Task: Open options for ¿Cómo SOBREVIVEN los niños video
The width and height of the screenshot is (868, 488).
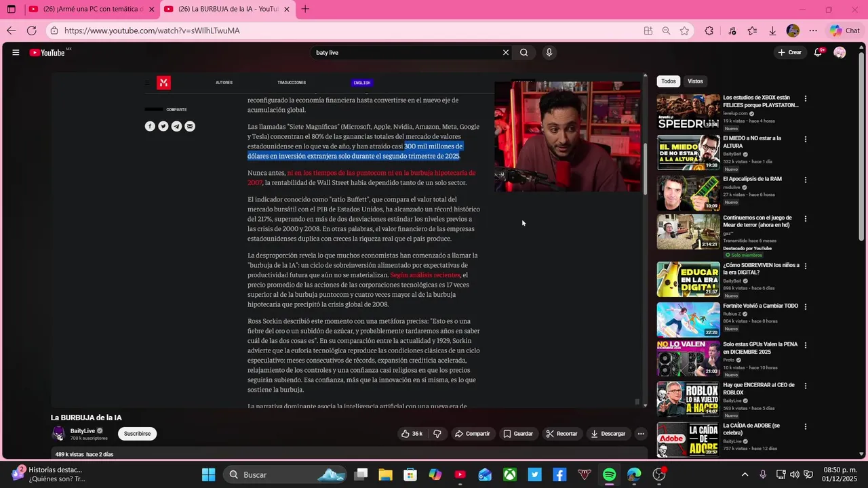Action: 806,266
